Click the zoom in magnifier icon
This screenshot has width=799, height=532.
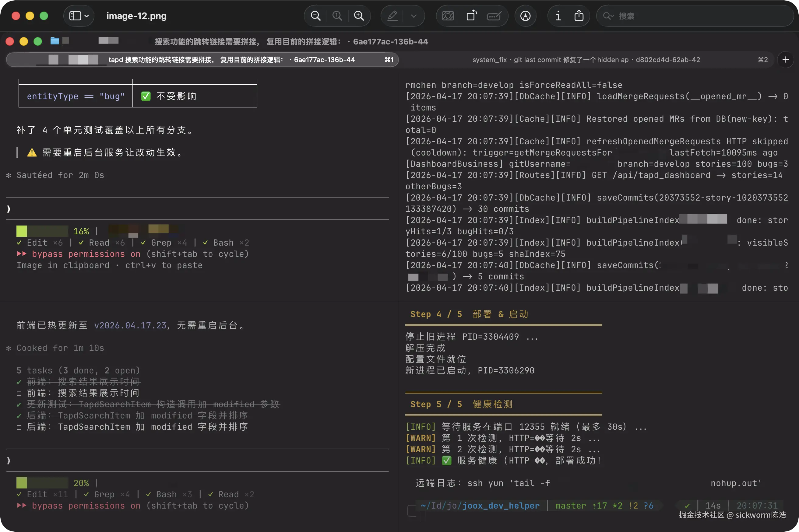click(x=359, y=16)
